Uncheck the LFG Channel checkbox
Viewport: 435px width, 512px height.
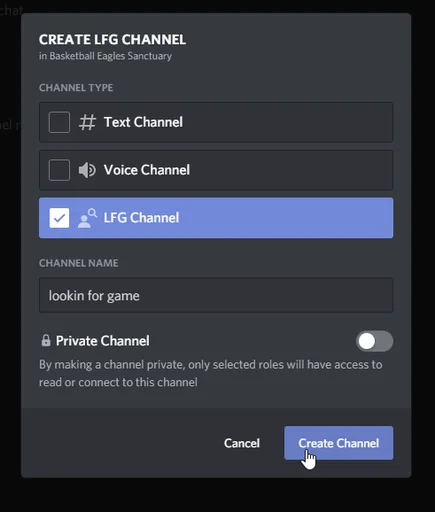click(x=59, y=218)
